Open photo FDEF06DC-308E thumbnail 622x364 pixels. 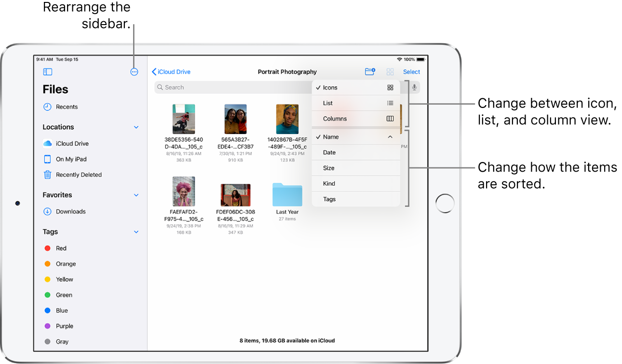tap(236, 195)
